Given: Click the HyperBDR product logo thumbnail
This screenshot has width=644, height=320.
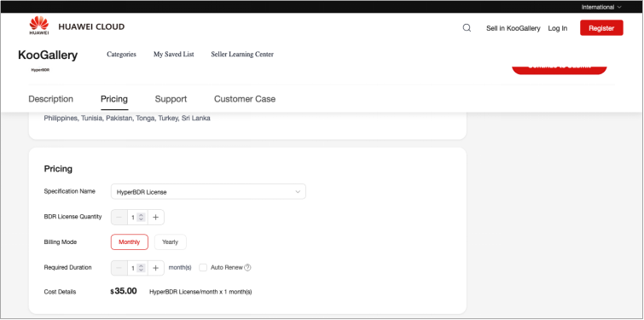Looking at the screenshot, I should tap(40, 70).
